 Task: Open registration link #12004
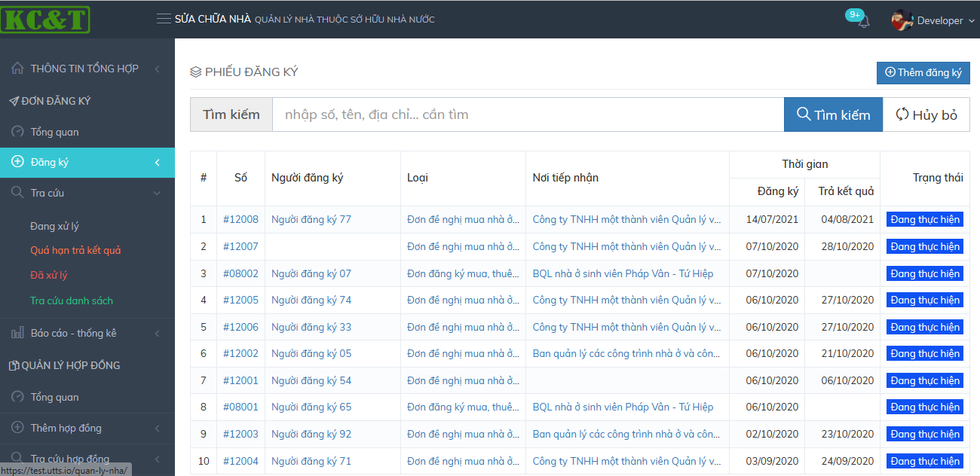click(240, 461)
